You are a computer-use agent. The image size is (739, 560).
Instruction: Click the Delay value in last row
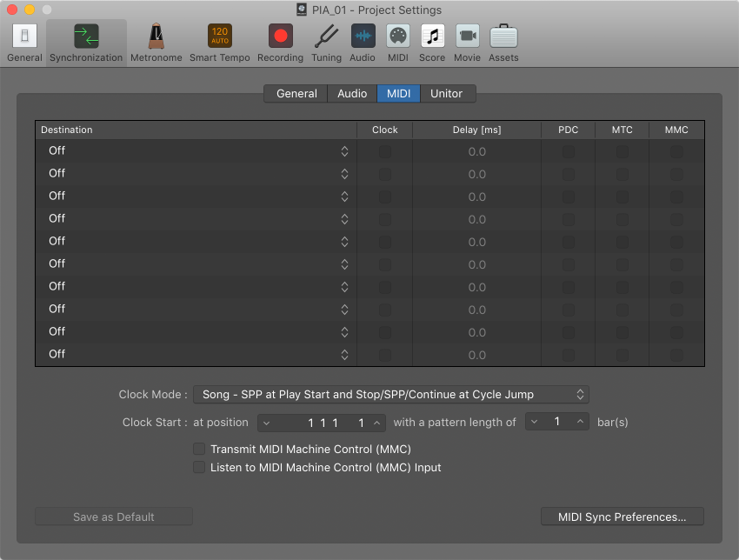pos(477,355)
